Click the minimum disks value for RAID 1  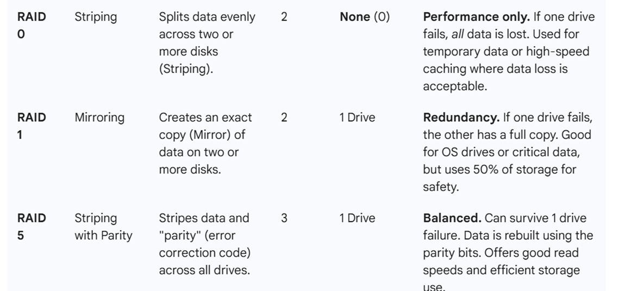tap(284, 117)
